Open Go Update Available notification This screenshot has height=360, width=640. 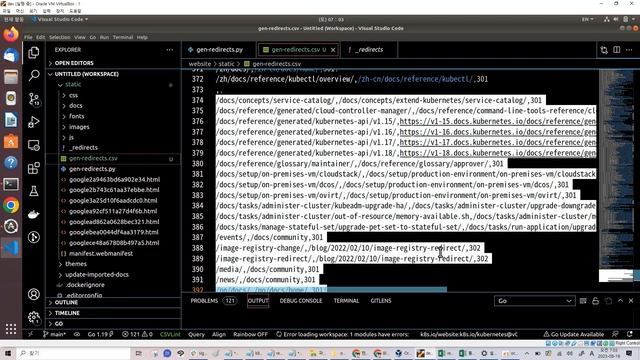tap(573, 334)
